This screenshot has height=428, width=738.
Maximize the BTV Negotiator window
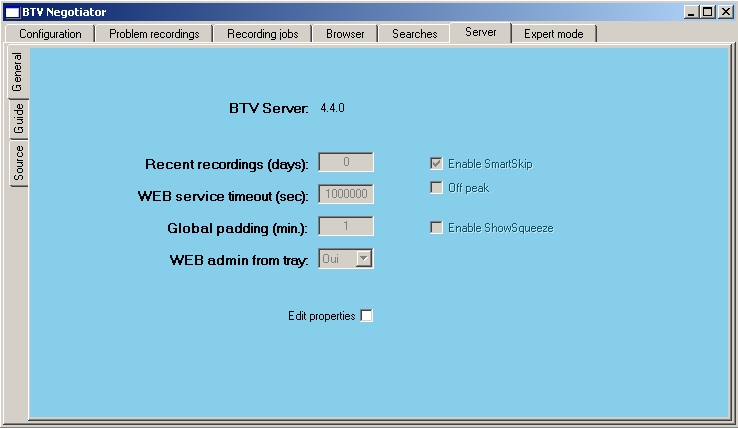[707, 12]
